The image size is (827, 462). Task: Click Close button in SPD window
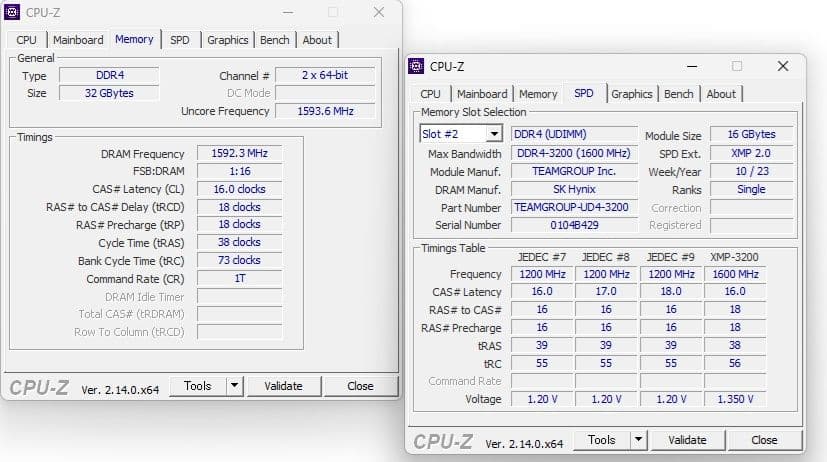[x=764, y=440]
